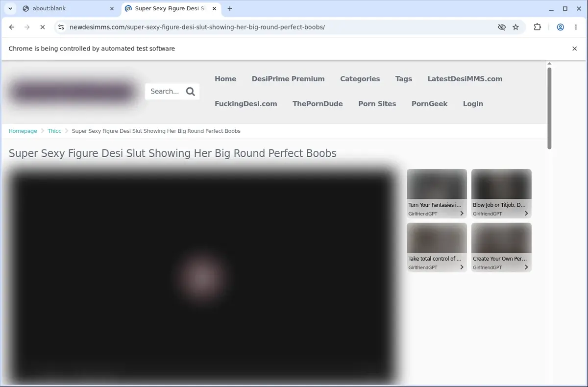Image resolution: width=588 pixels, height=387 pixels.
Task: Open 'Create Your Own Per...' ad thumbnail
Action: tap(501, 247)
